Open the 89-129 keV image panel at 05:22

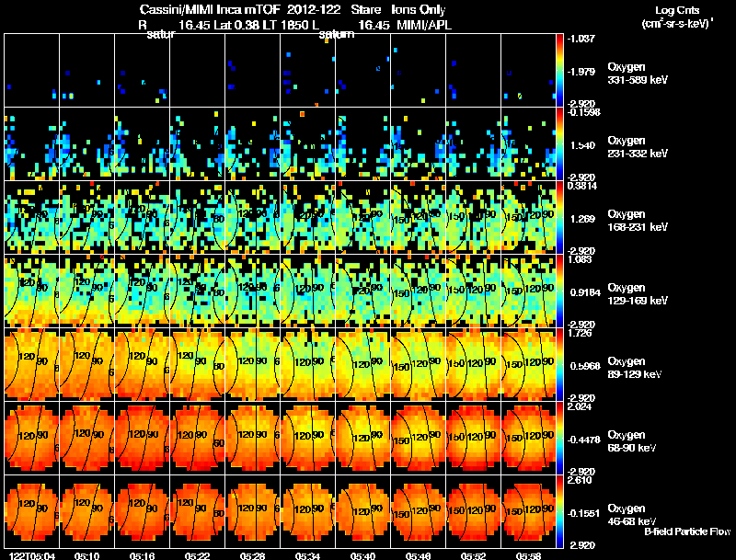197,364
